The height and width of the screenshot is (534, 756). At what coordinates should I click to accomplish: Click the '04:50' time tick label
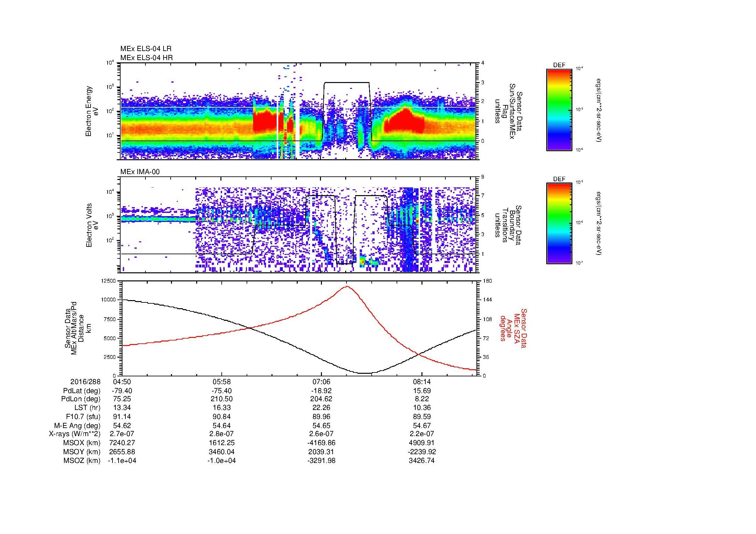[122, 382]
